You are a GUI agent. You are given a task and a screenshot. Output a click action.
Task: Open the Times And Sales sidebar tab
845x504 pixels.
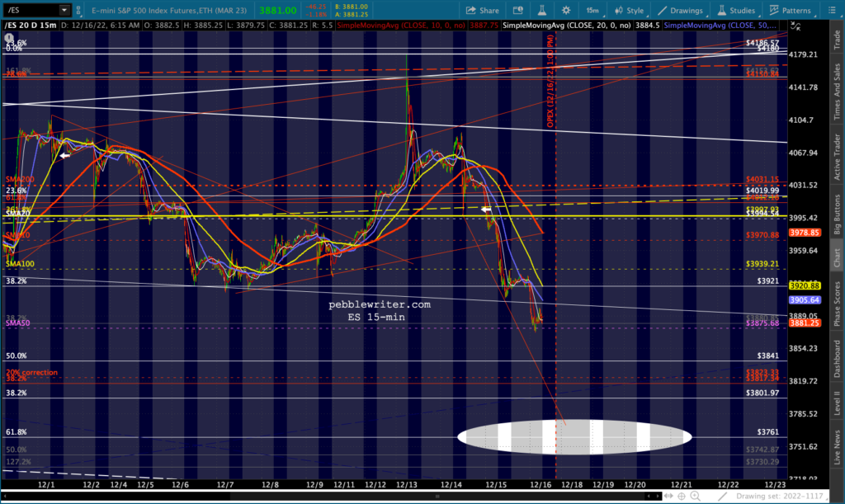(837, 85)
